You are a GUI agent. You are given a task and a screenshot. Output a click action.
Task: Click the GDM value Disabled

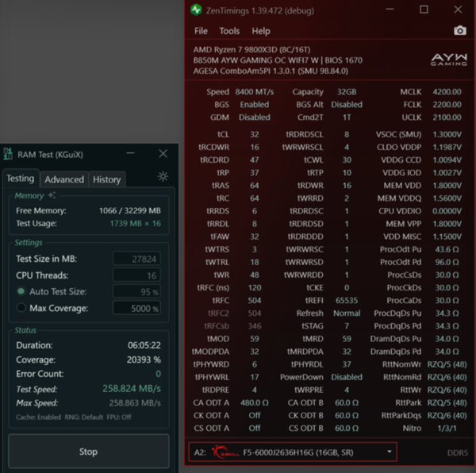255,117
